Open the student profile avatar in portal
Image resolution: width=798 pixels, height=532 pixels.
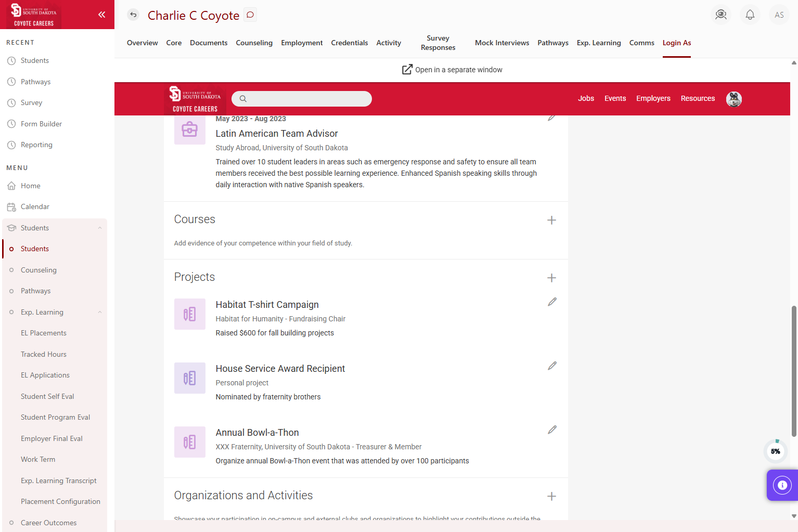pos(734,99)
